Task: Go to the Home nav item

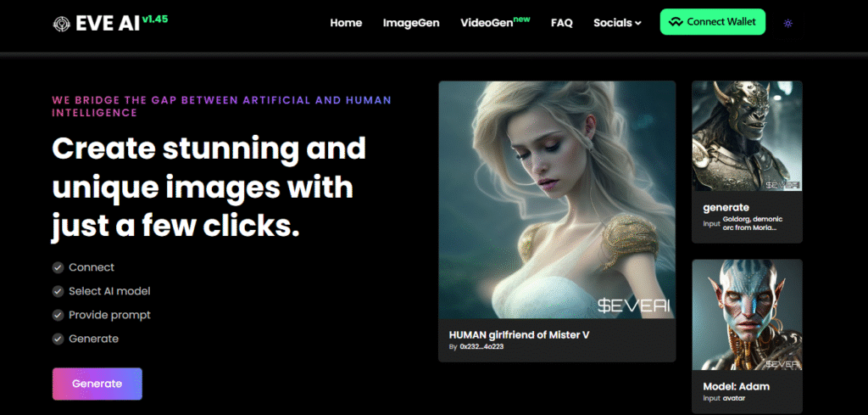Action: [346, 23]
